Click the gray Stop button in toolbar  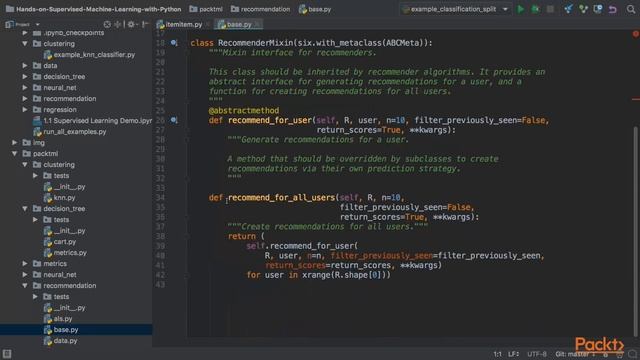[x=550, y=9]
